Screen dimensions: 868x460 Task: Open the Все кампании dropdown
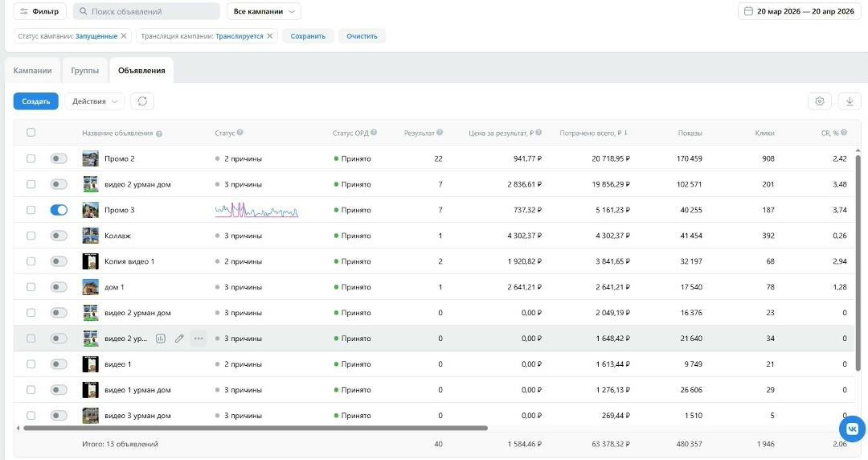(264, 11)
